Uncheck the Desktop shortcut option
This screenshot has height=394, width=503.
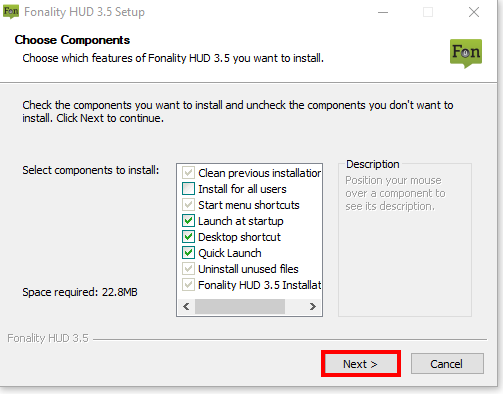(x=188, y=237)
